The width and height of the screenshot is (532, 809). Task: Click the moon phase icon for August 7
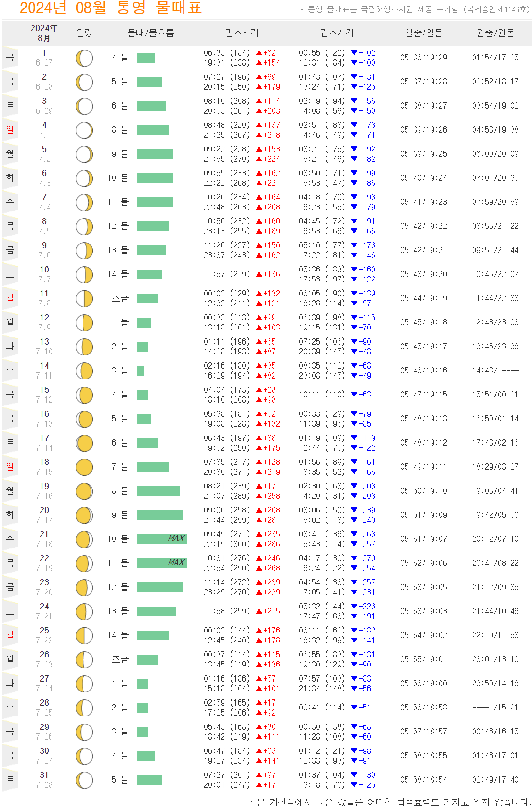(84, 202)
